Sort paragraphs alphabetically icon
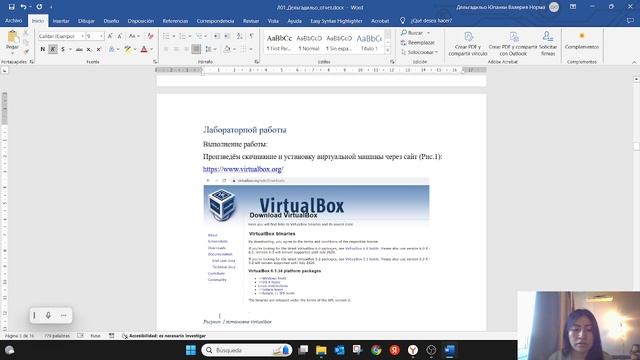This screenshot has height=360, width=640. tap(240, 36)
